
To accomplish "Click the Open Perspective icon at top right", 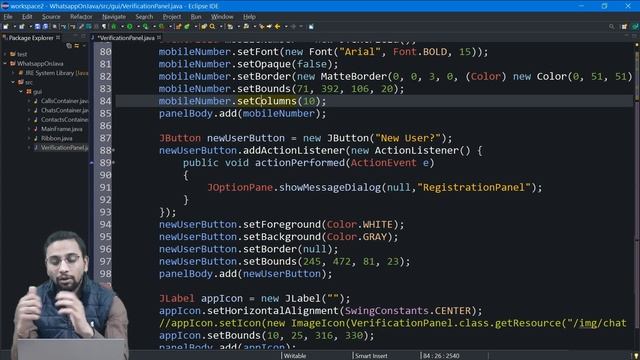I will pos(624,27).
